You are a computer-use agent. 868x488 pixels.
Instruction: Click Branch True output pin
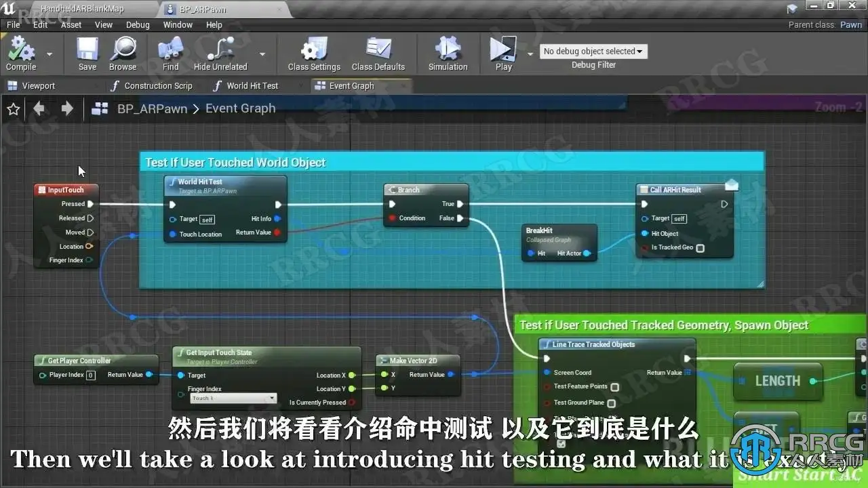click(x=460, y=204)
